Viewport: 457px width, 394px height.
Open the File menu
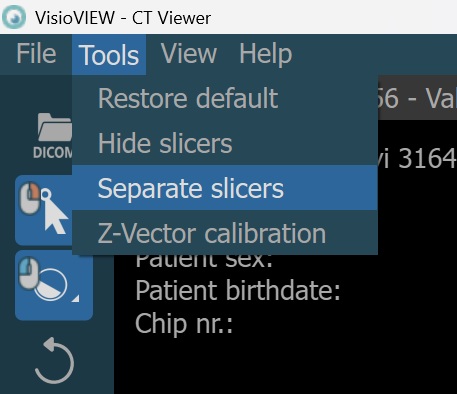coord(36,54)
